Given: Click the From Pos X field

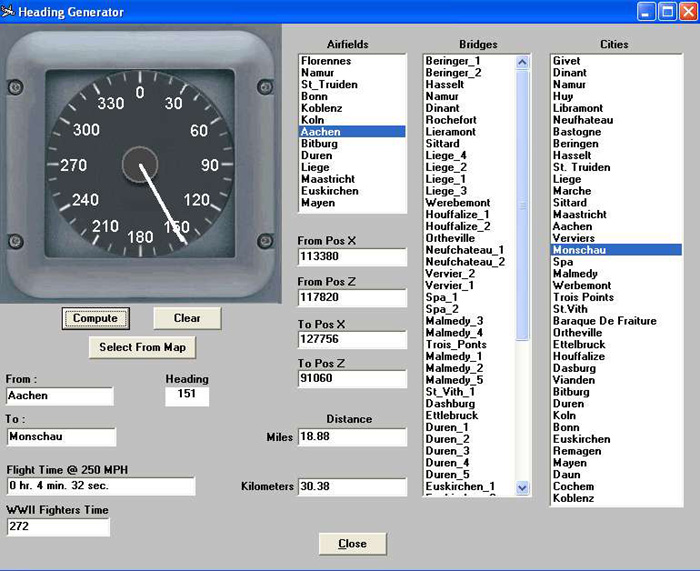Looking at the screenshot, I should [x=352, y=257].
